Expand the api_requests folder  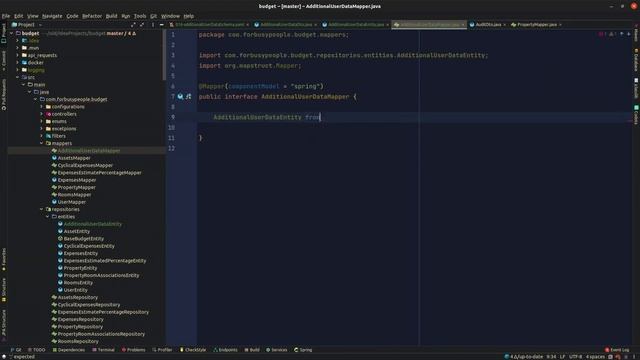[x=18, y=56]
